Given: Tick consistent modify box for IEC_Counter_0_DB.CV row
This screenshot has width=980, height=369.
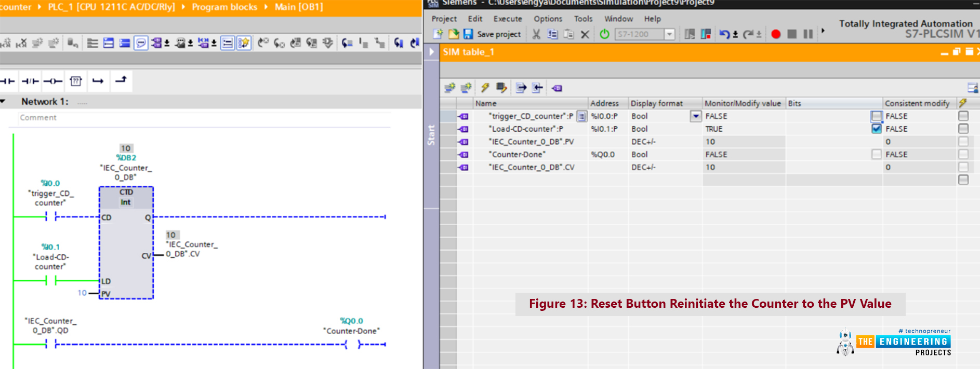Looking at the screenshot, I should [963, 167].
